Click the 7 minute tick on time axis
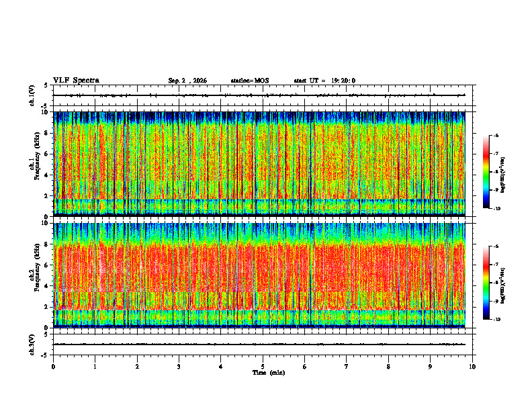The height and width of the screenshot is (411, 532). [347, 367]
